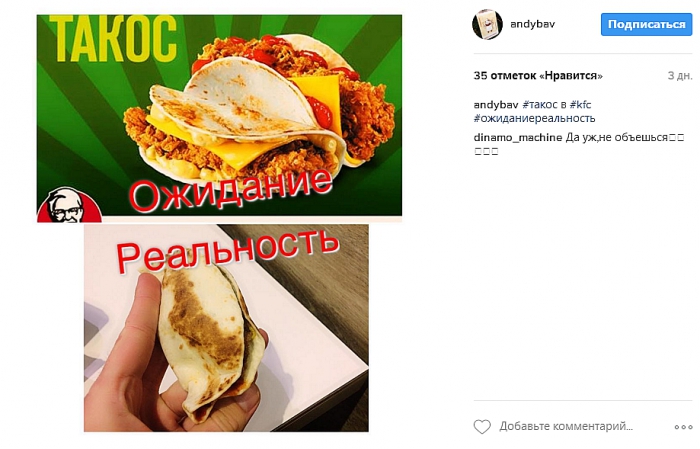Click andybav username in caption
The height and width of the screenshot is (449, 700).
(x=496, y=105)
